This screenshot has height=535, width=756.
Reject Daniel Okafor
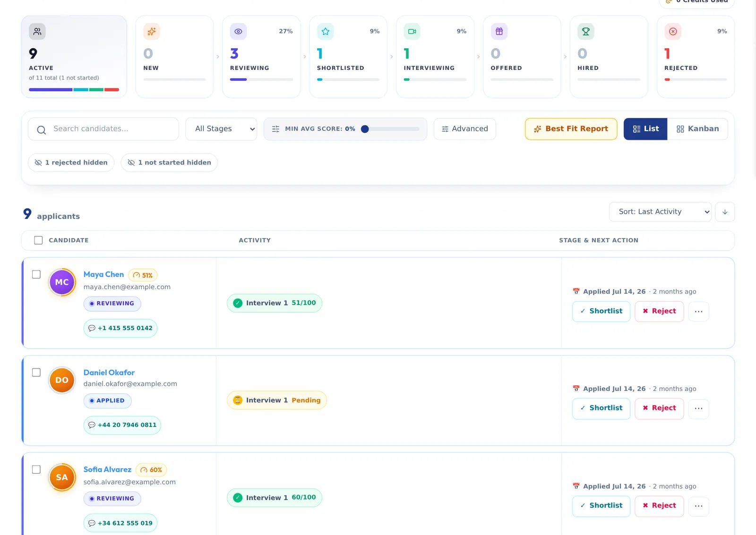point(659,408)
